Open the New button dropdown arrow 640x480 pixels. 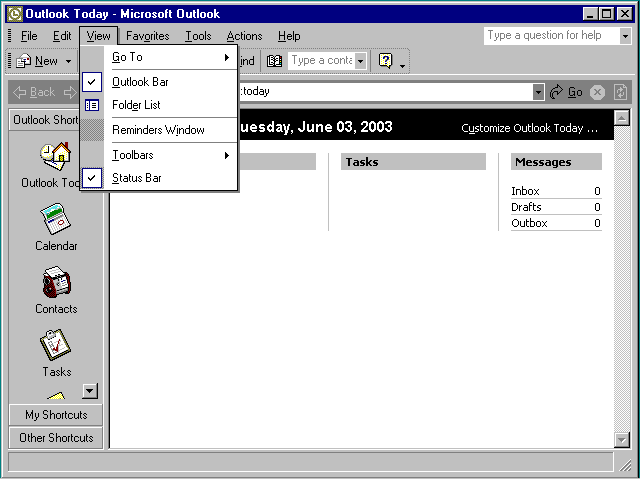(x=68, y=62)
